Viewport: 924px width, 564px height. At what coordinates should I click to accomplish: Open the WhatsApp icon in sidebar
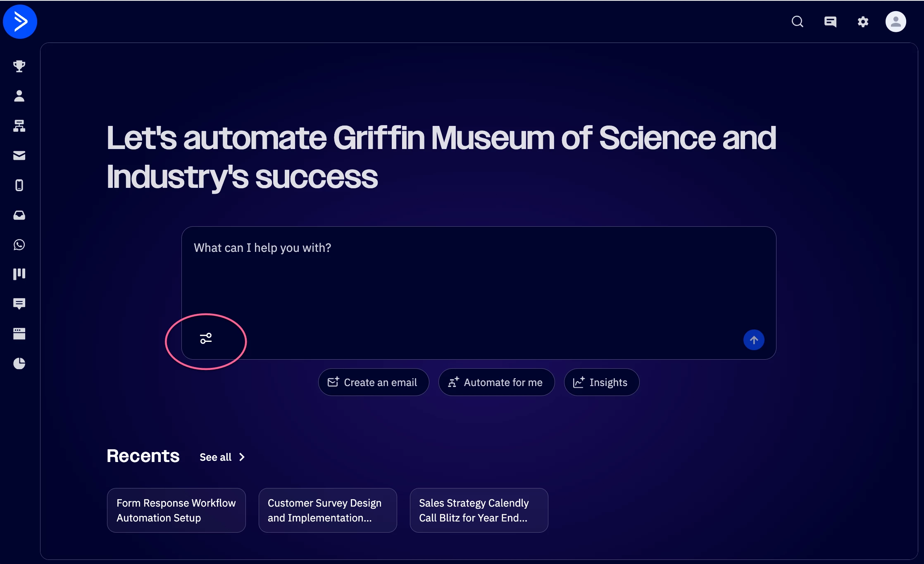tap(19, 245)
